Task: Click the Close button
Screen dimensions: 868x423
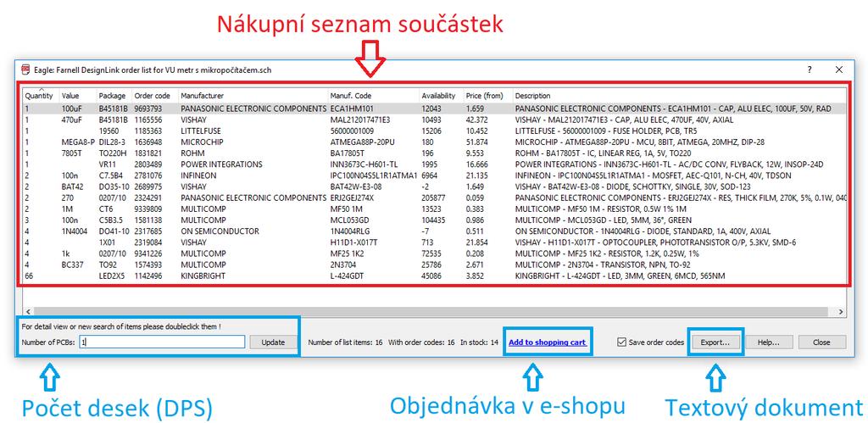Action: pyautogui.click(x=821, y=342)
